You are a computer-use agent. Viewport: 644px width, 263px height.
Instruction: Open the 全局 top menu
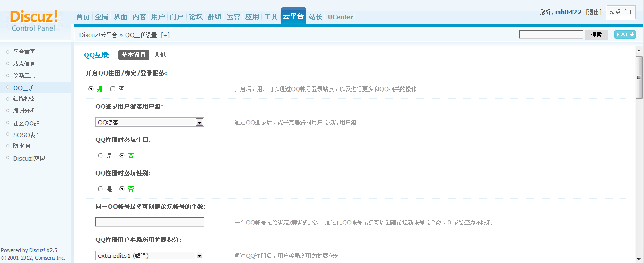coord(102,17)
